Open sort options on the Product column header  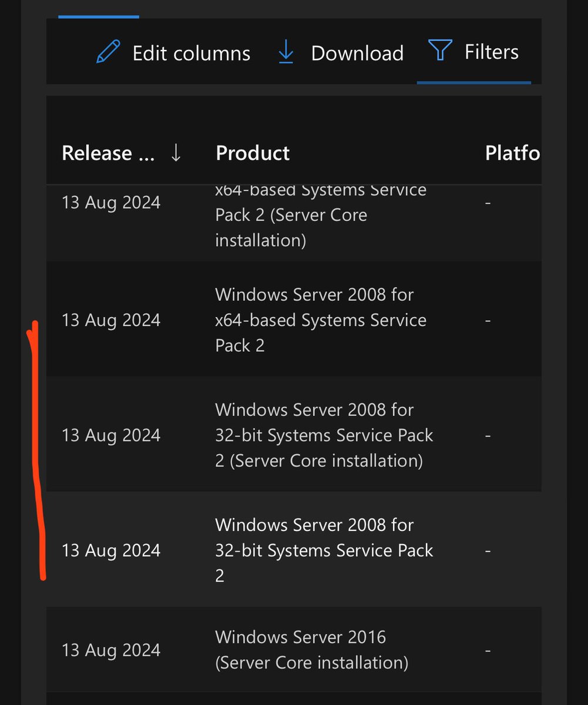[253, 153]
